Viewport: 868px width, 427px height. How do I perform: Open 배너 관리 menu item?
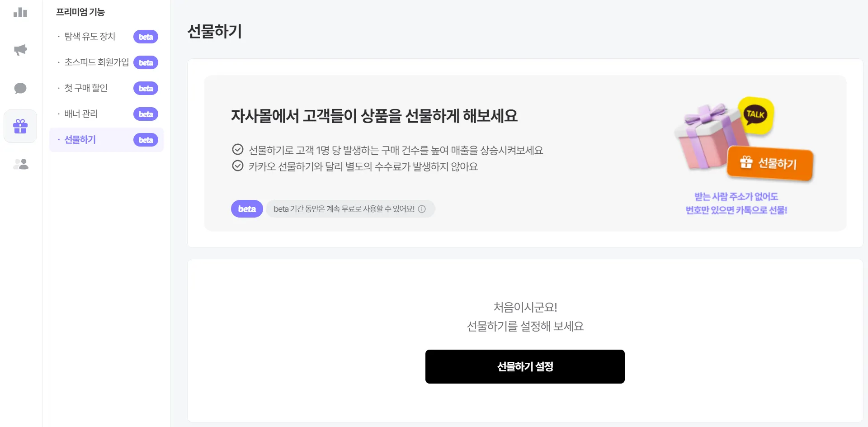click(81, 114)
